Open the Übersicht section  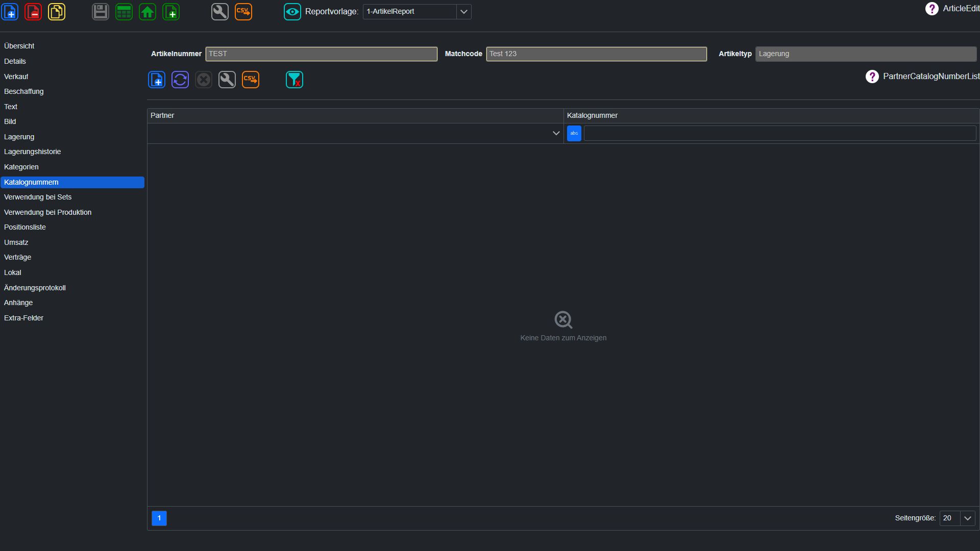coord(72,46)
